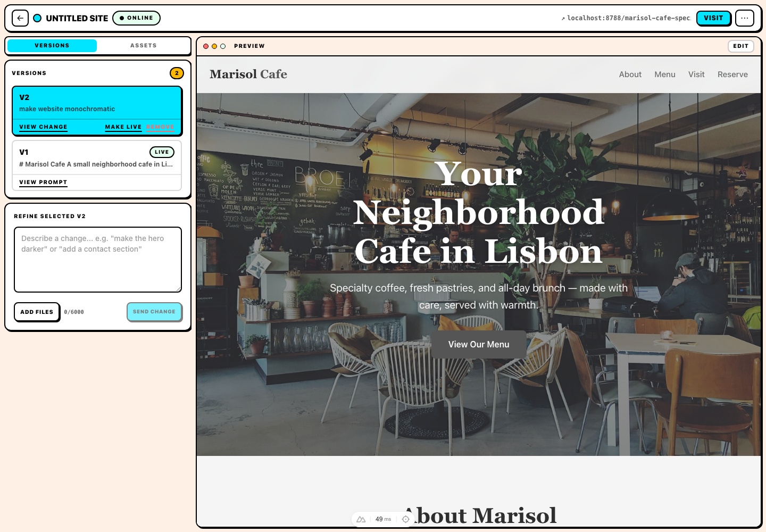Select the V1 version card
This screenshot has width=766, height=532.
[x=97, y=165]
